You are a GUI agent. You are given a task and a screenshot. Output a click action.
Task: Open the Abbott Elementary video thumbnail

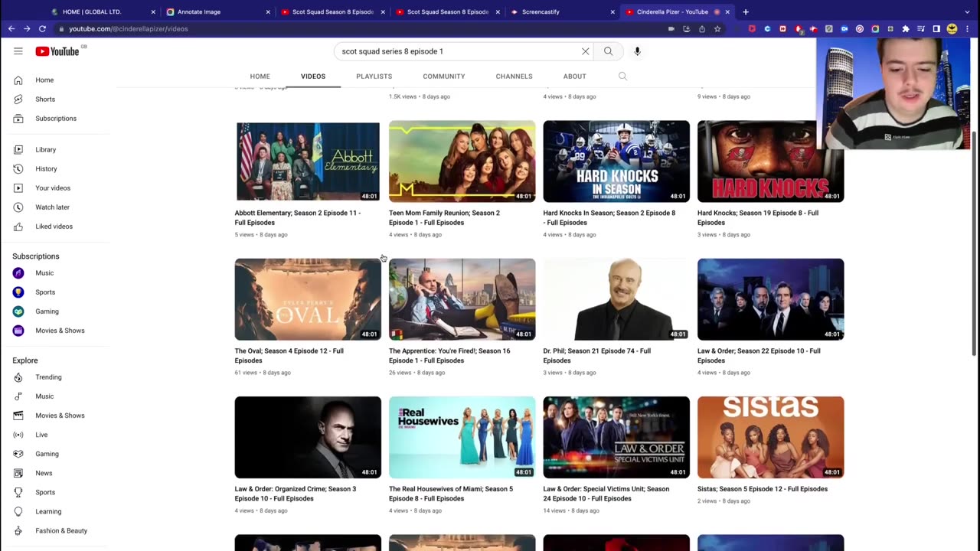308,161
